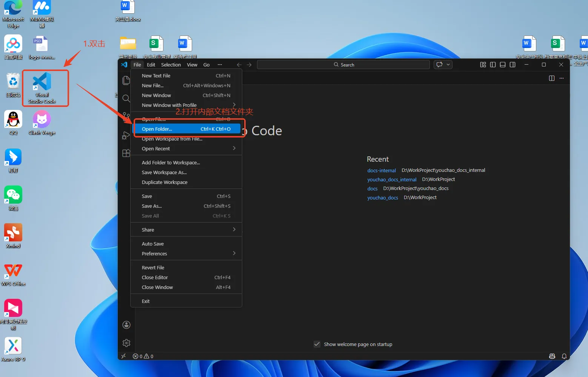This screenshot has height=377, width=588.
Task: Choose Duplicate Workspace
Action: coord(186,182)
